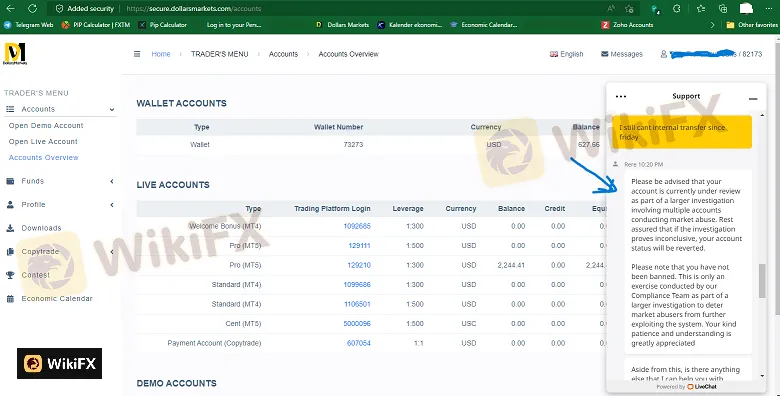This screenshot has width=780, height=396.
Task: Minimize the Support chat widget
Action: 753,99
